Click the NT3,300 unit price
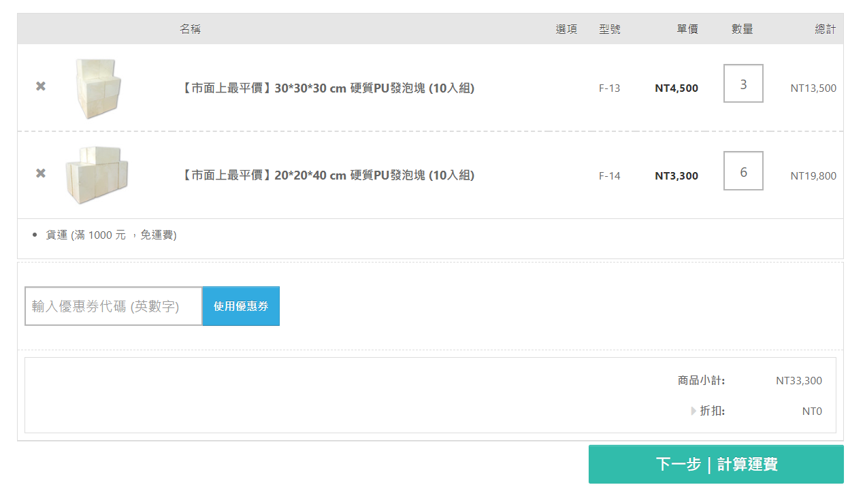The height and width of the screenshot is (504, 865). (676, 175)
